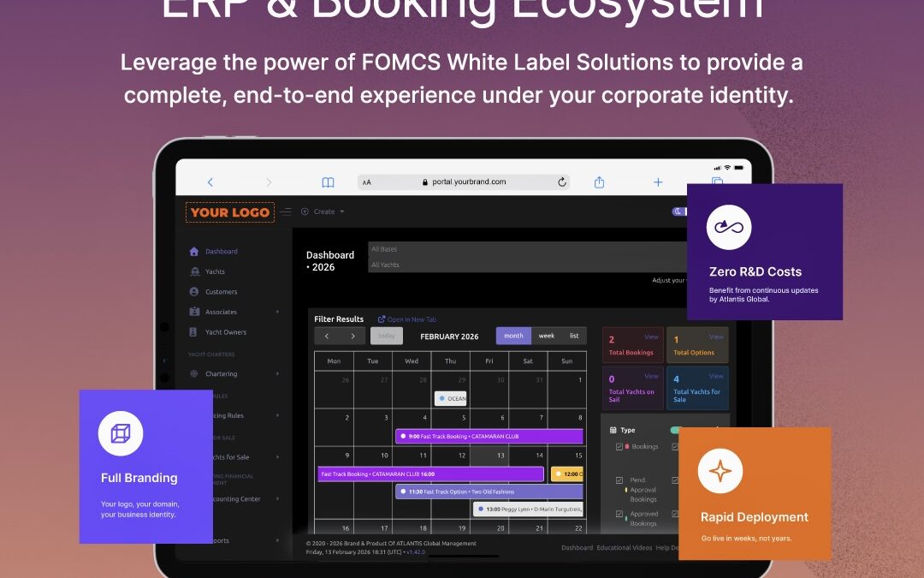The image size is (924, 578).
Task: Switch calendar to list view
Action: point(574,336)
